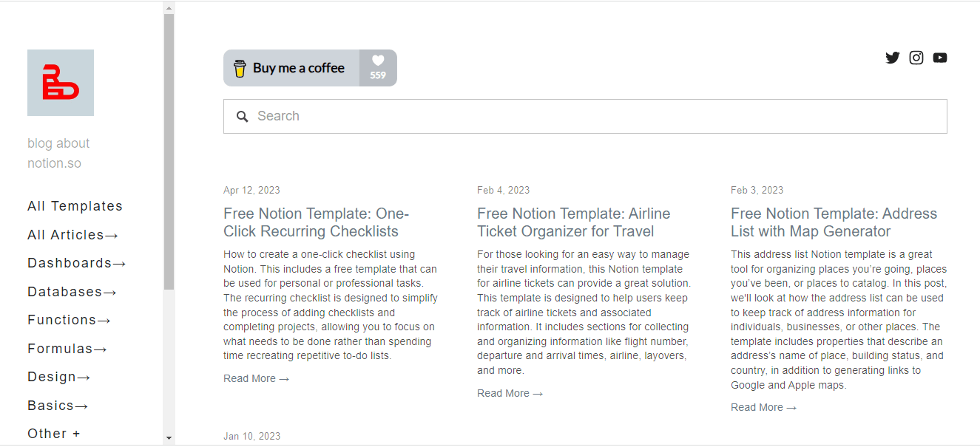
Task: Click the red blog logo image
Action: 61,83
